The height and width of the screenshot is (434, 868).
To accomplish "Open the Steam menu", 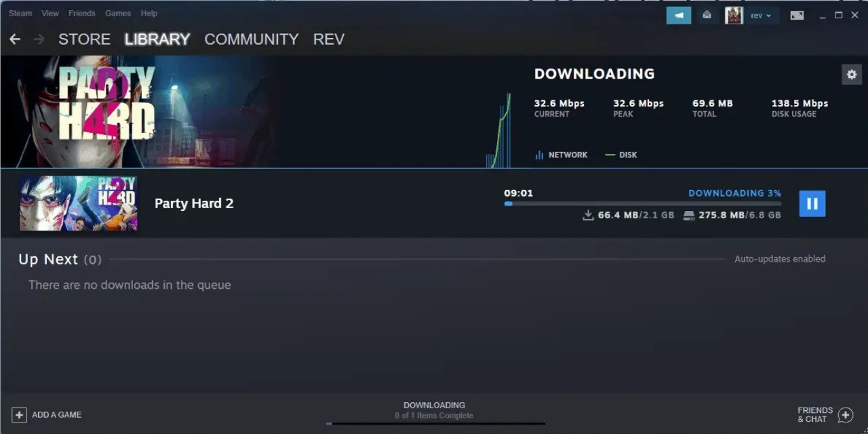I will click(x=20, y=14).
